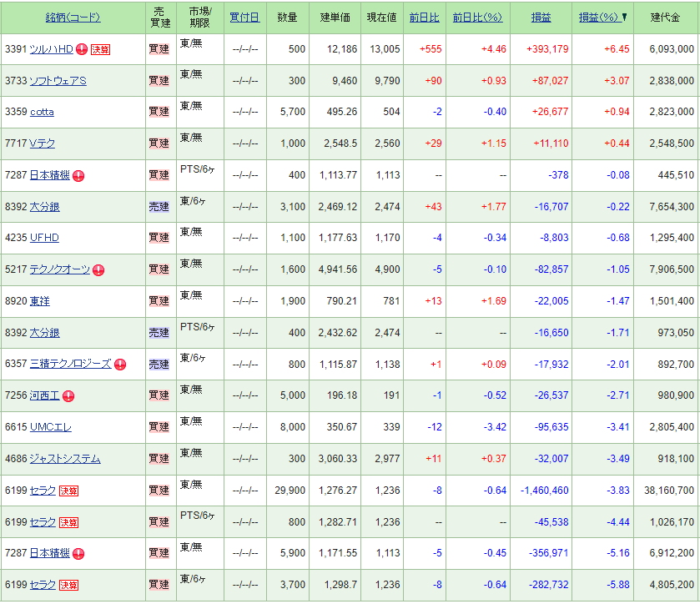The height and width of the screenshot is (609, 700).
Task: Sort by 銘柄(コード) column header
Action: click(73, 18)
